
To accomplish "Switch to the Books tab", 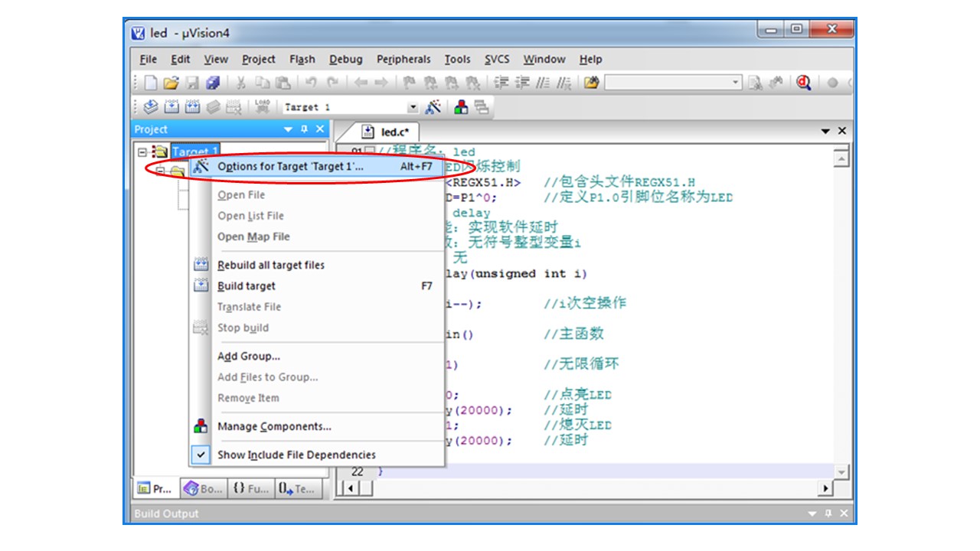I will click(202, 488).
